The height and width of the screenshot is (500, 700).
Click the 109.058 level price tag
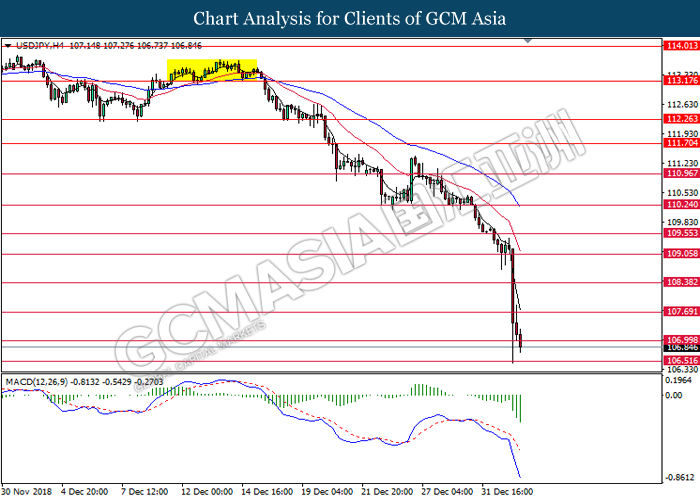coord(682,254)
